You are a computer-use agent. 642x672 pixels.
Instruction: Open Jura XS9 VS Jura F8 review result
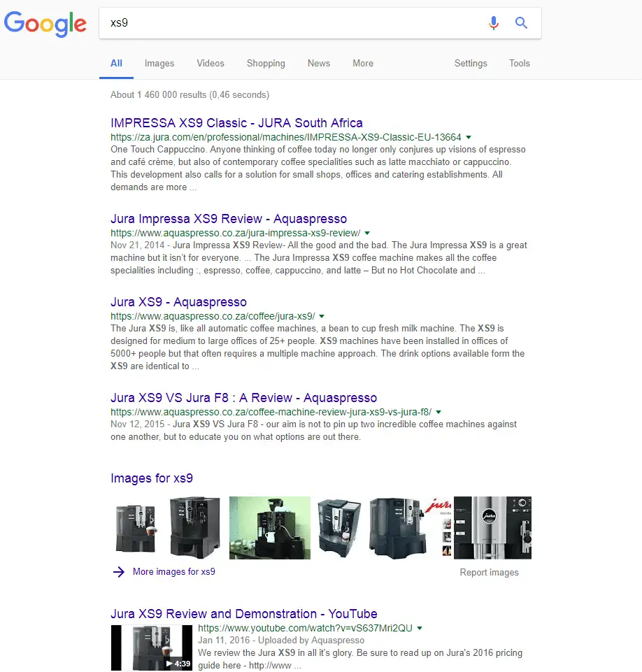[244, 398]
